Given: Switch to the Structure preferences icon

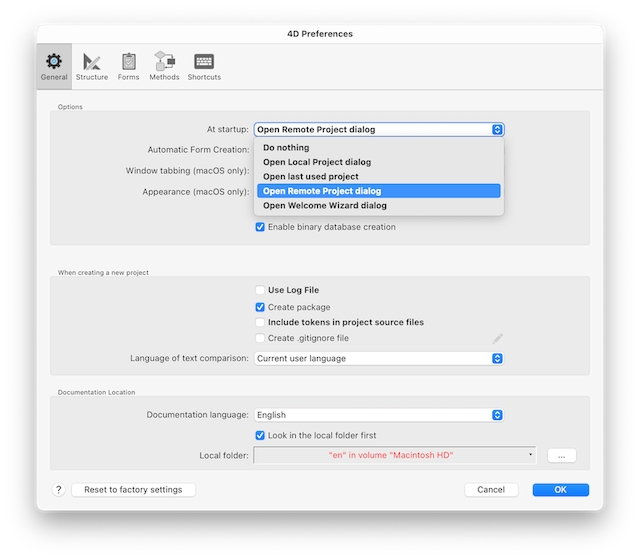Looking at the screenshot, I should click(92, 66).
